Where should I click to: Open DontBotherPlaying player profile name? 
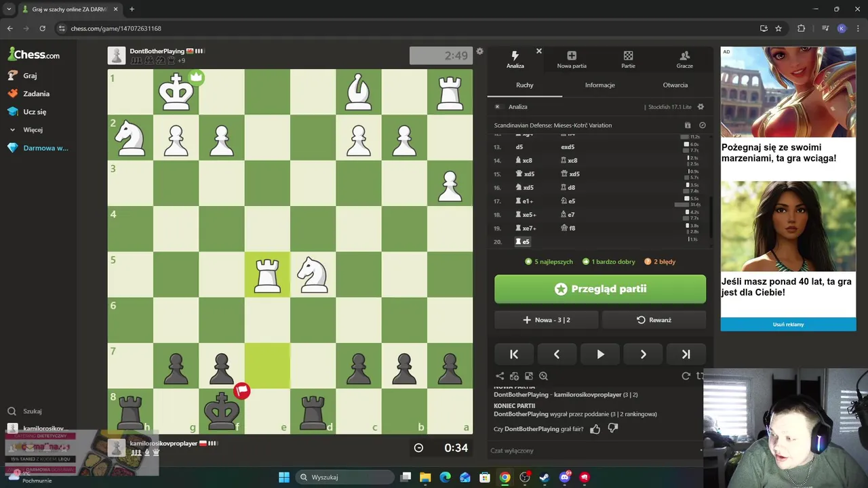tap(157, 51)
